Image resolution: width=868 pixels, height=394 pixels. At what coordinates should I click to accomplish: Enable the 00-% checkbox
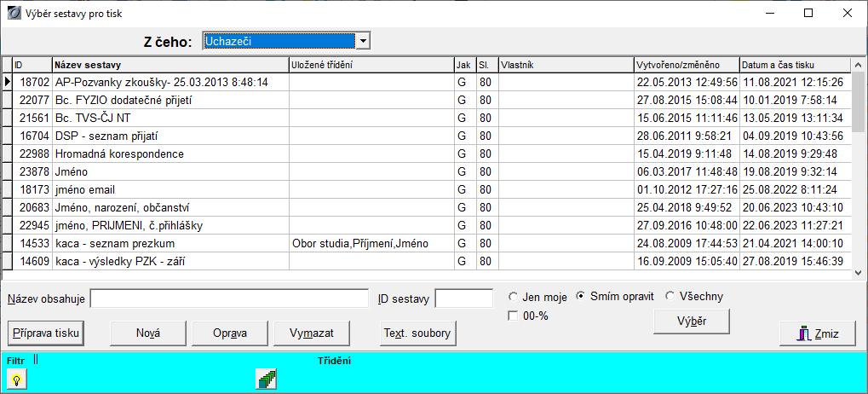point(513,316)
